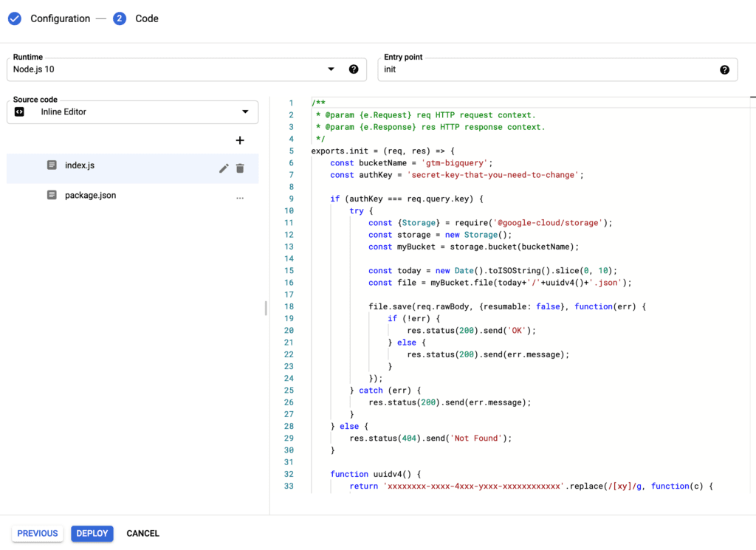Open the Runtime Node.js 10 dropdown arrow
756x550 pixels.
331,69
